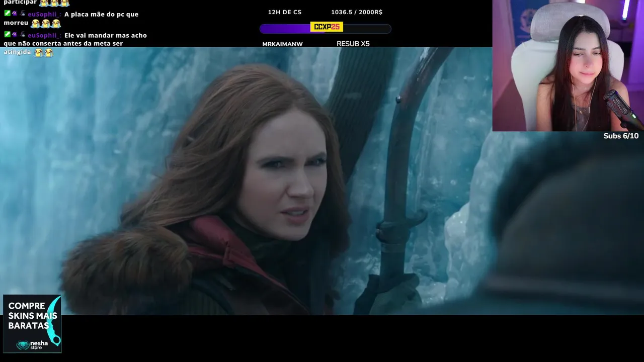Viewport: 644px width, 362px height.
Task: Click crying emotes after "participar" in chat
Action: pos(54,3)
